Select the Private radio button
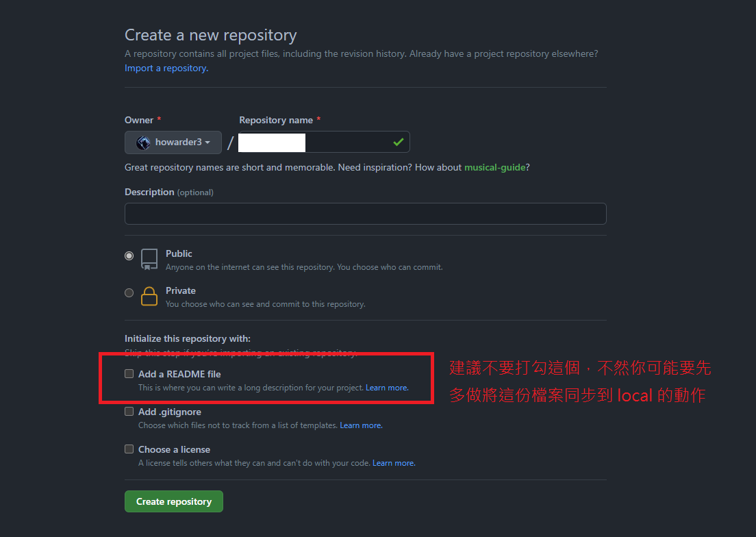Screen dimensions: 756x537 pyautogui.click(x=129, y=292)
